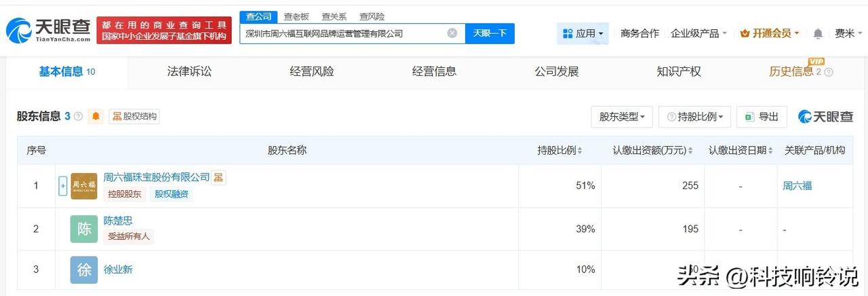
Task: Click the 股东名称 column header
Action: click(x=287, y=150)
